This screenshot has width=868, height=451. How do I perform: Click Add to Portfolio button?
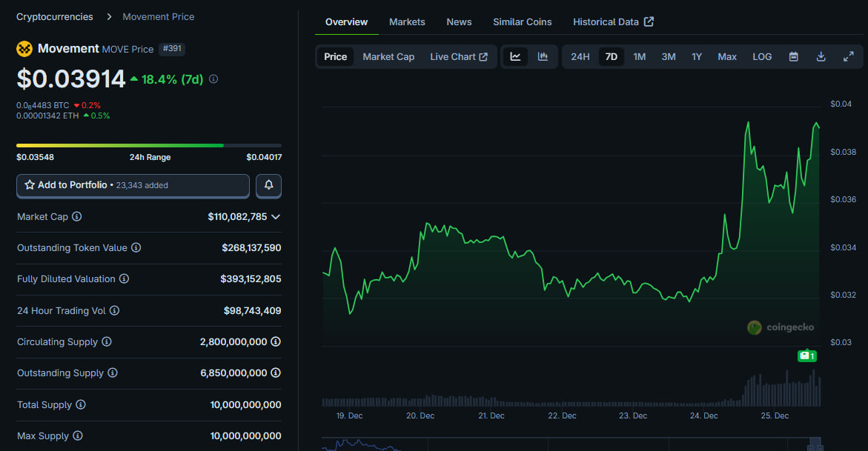tap(133, 185)
